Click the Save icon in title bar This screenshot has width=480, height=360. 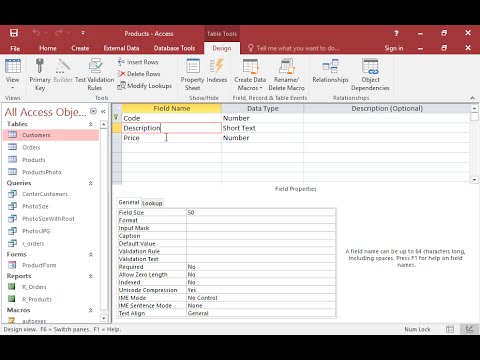pos(14,33)
